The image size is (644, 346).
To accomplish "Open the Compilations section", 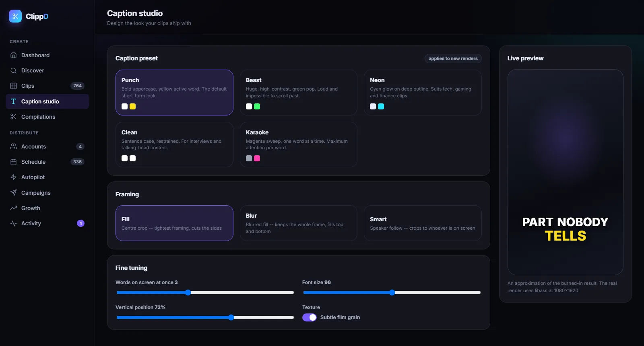I will [47, 117].
